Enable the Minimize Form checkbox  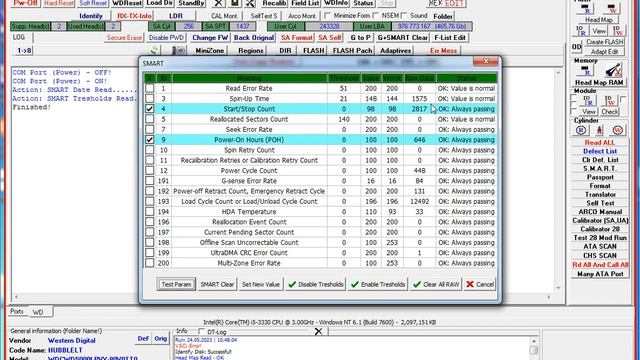point(327,16)
